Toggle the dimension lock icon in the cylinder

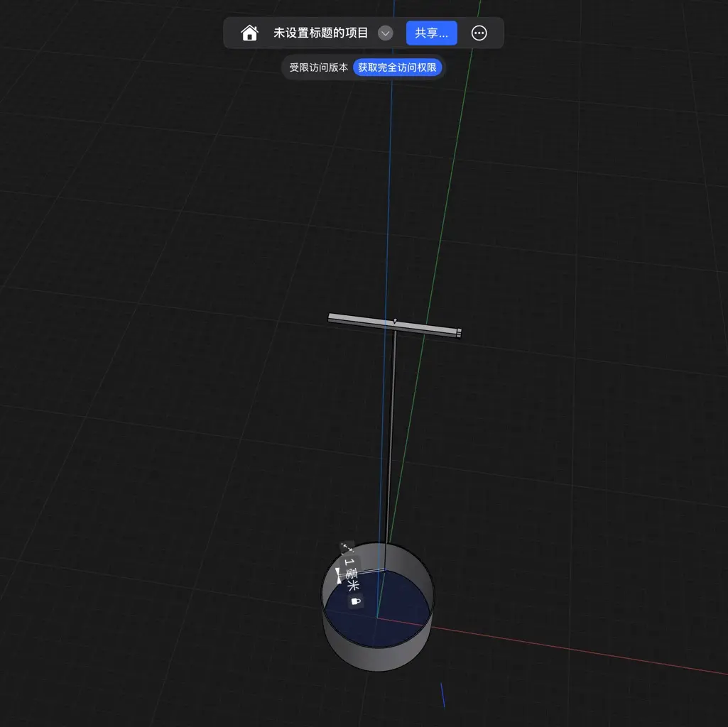tap(356, 601)
